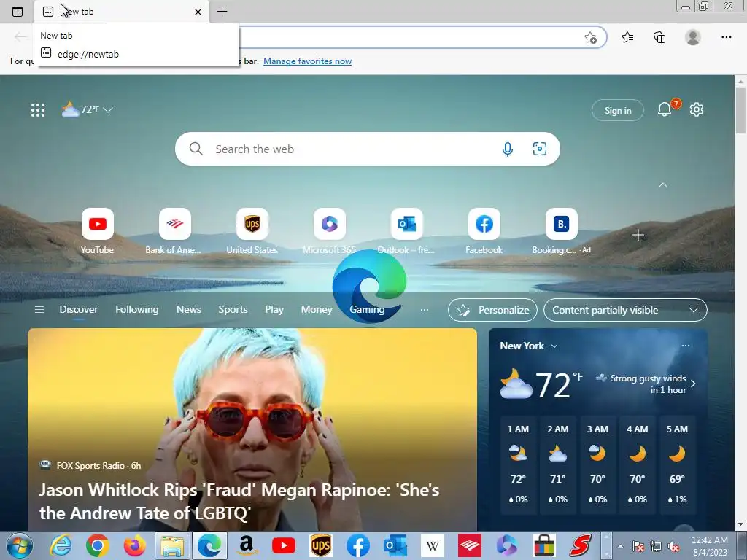Start voice search with microphone icon

[508, 149]
